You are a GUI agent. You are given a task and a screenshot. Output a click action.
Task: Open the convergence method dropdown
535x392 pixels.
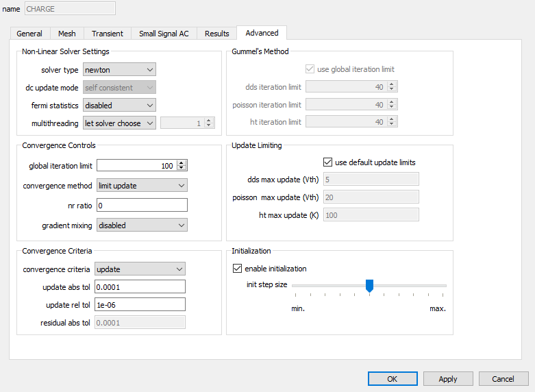142,186
